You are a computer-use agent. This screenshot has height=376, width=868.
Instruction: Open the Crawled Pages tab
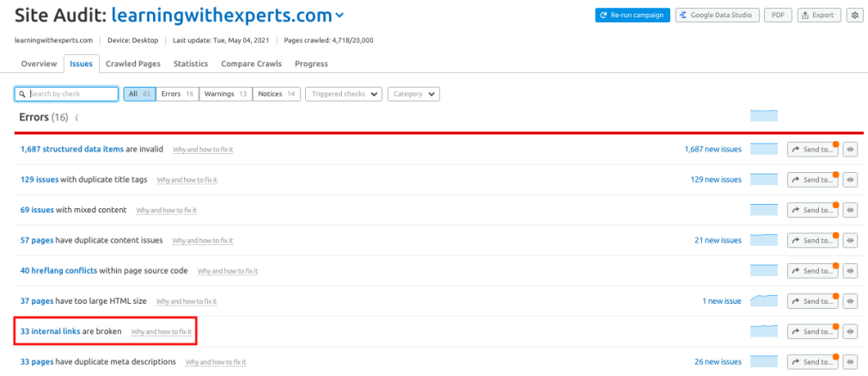[x=133, y=64]
